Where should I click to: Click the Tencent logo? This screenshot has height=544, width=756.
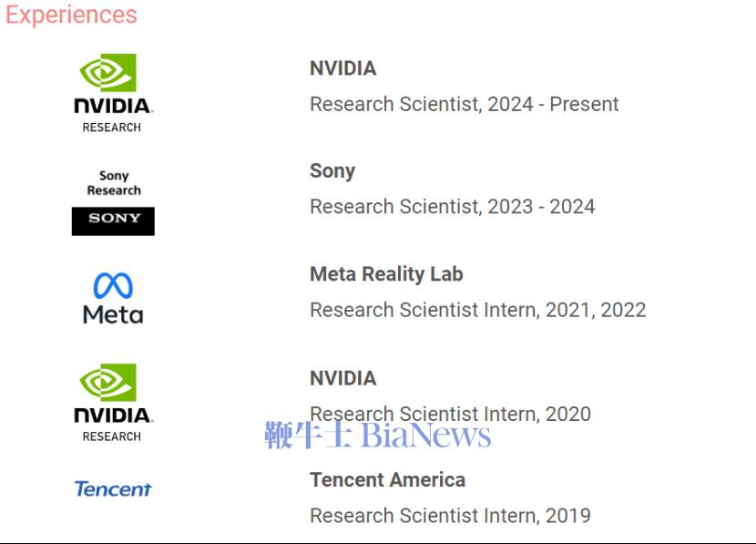[x=113, y=489]
